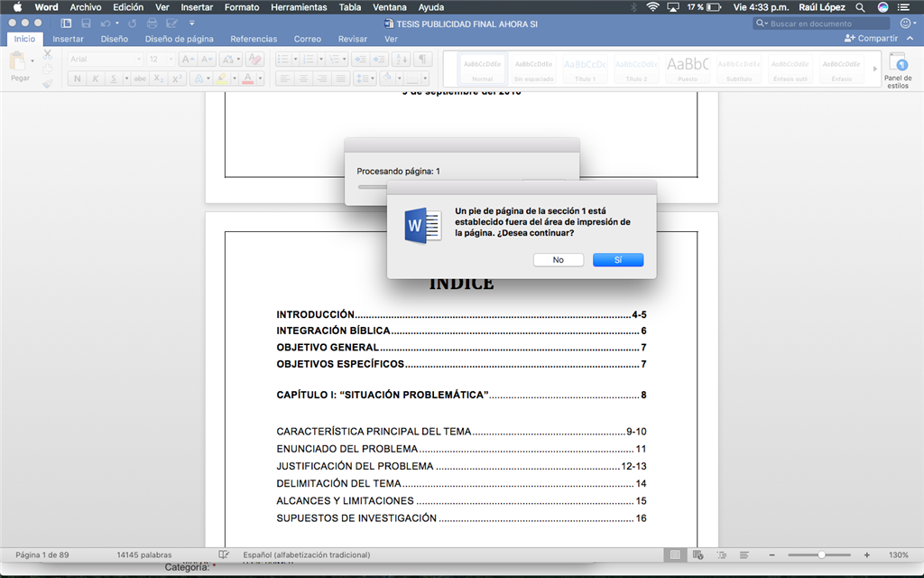
Task: Select the Título 1 style thumbnail
Action: 585,70
